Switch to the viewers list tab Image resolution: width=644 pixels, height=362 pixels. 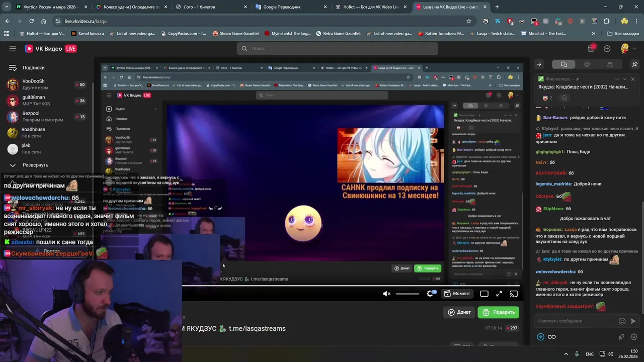click(x=610, y=64)
